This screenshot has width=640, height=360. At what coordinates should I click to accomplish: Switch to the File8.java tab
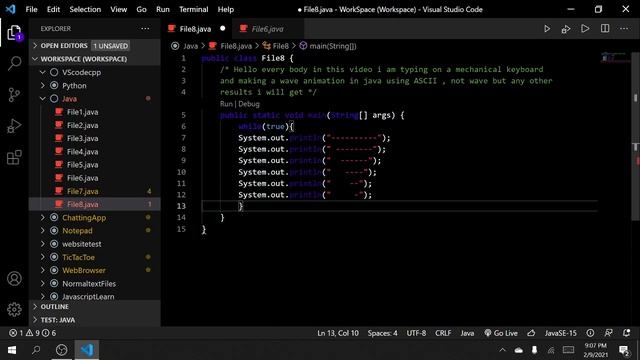[x=197, y=29]
